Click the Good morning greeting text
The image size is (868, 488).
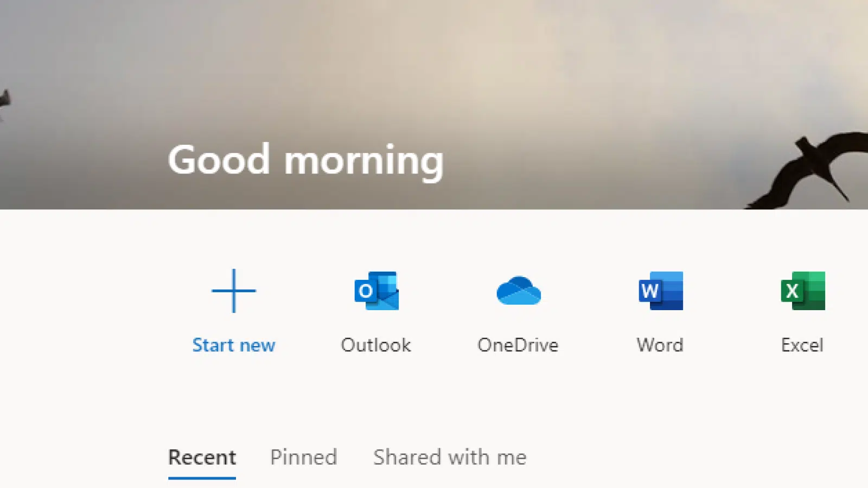(x=306, y=159)
